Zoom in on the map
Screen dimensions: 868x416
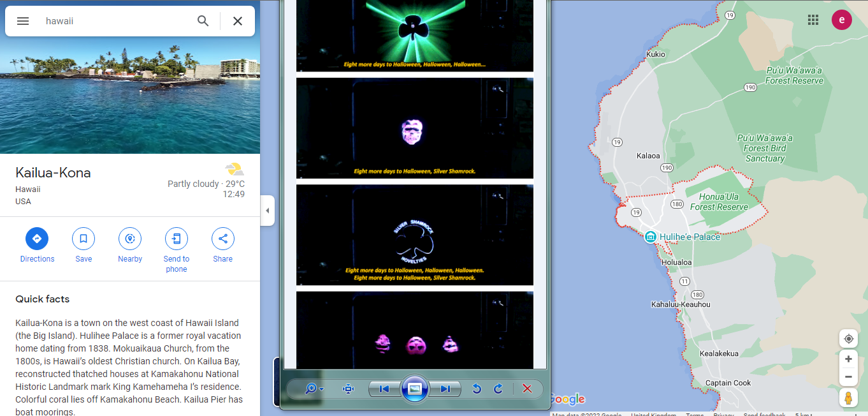[848, 359]
